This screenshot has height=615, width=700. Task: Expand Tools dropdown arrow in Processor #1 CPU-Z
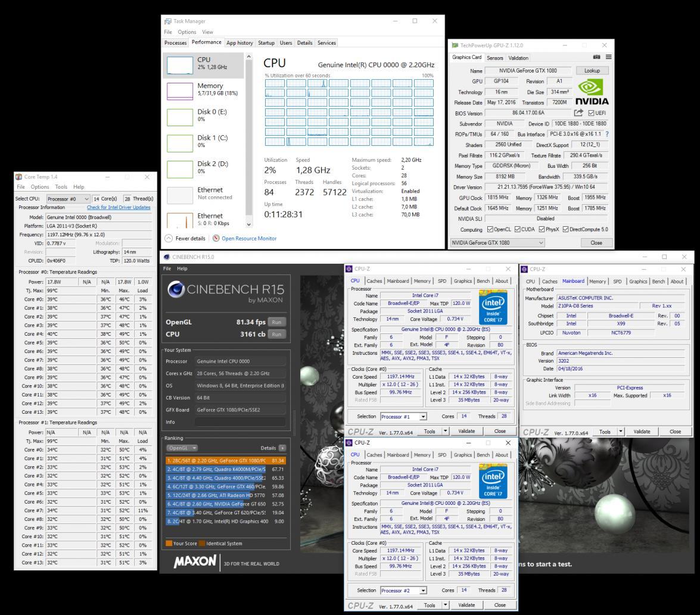click(445, 431)
